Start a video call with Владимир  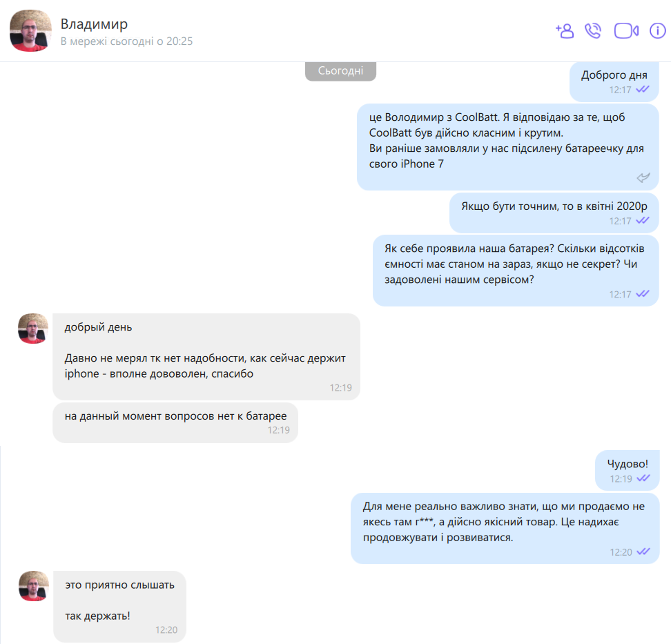(626, 31)
